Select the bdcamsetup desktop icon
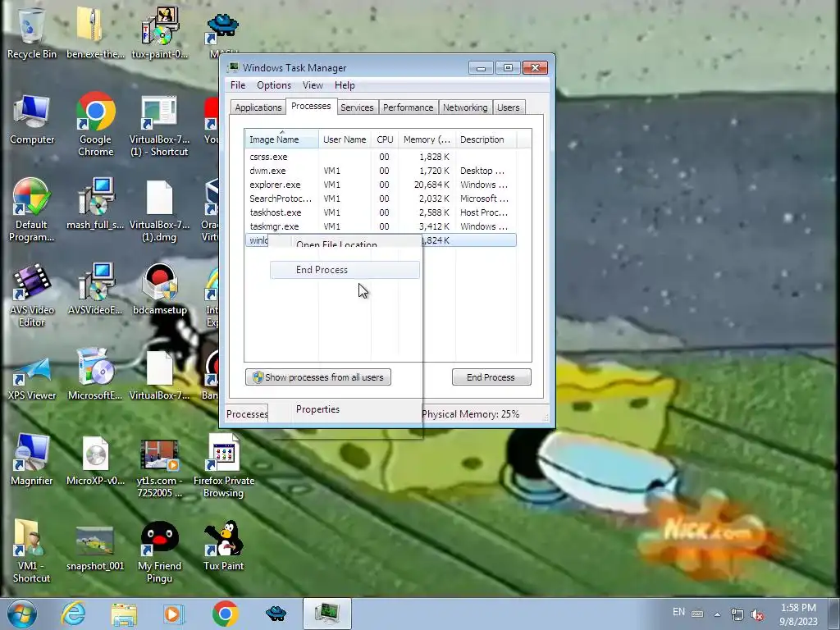This screenshot has height=630, width=840. point(160,290)
